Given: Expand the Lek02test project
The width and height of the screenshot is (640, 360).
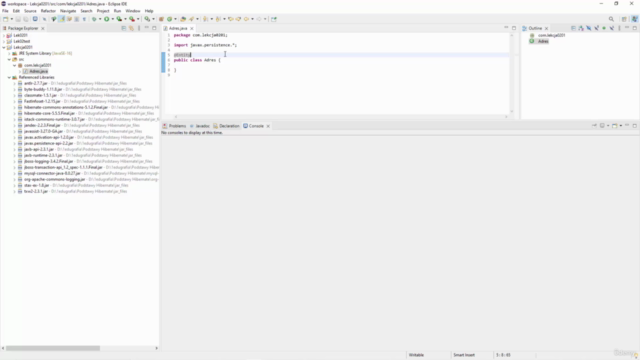Looking at the screenshot, I should click(x=4, y=41).
